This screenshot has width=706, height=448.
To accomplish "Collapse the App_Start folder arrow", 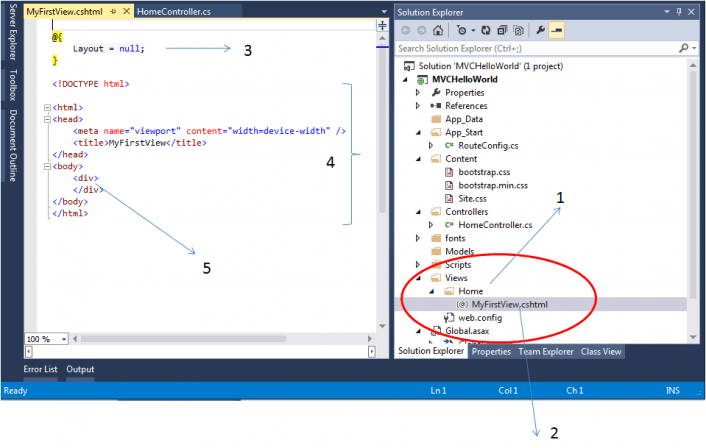I will coord(418,132).
